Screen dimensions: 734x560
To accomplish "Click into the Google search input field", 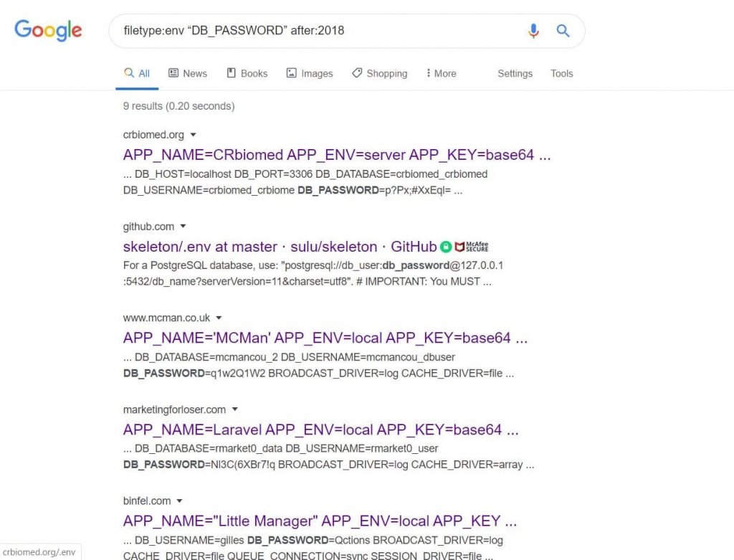I will [x=318, y=31].
